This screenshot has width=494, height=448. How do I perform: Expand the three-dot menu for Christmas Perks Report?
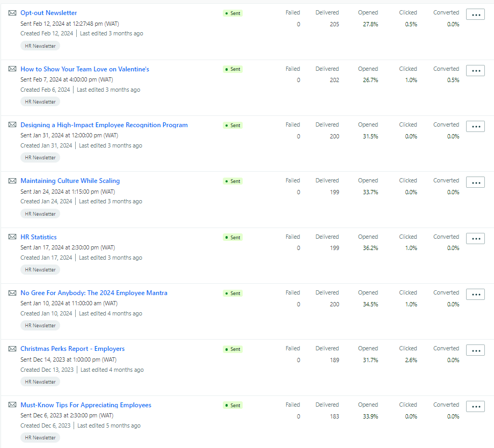pyautogui.click(x=475, y=350)
